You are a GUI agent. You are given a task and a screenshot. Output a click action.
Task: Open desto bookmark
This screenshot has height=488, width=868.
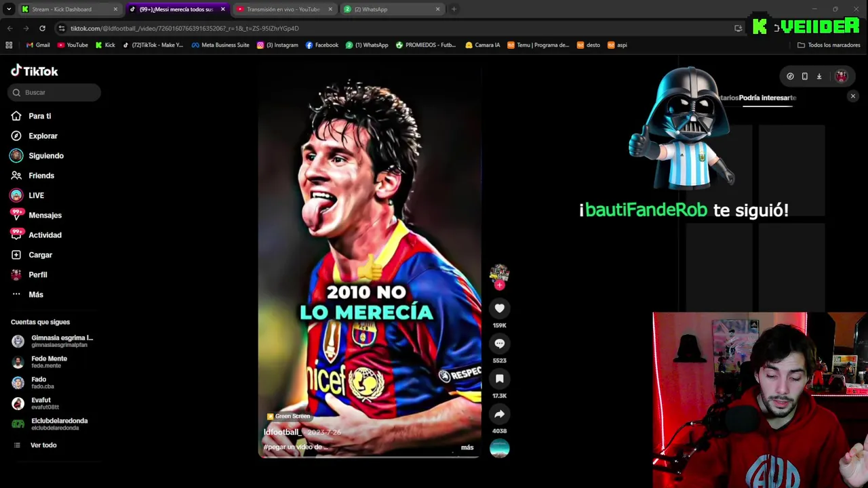click(589, 45)
